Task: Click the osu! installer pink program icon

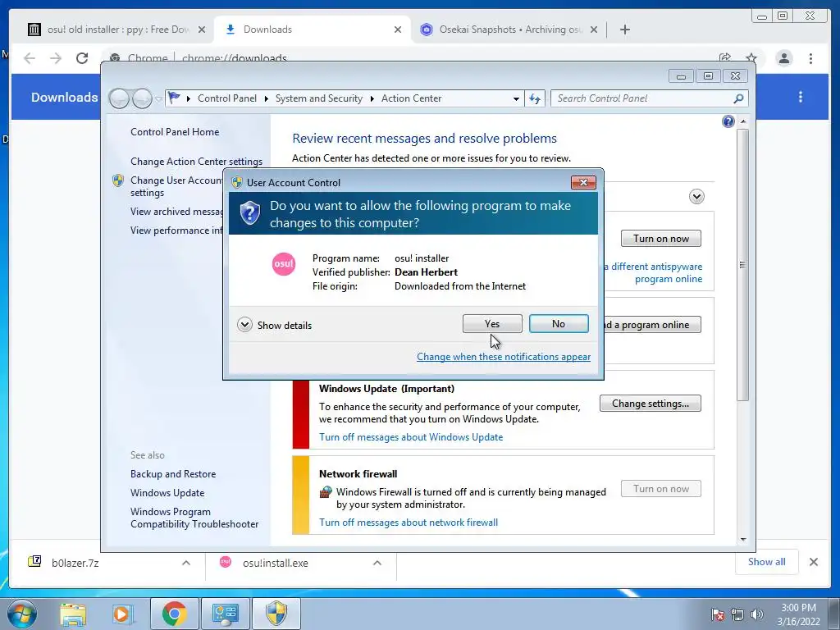Action: tap(283, 264)
